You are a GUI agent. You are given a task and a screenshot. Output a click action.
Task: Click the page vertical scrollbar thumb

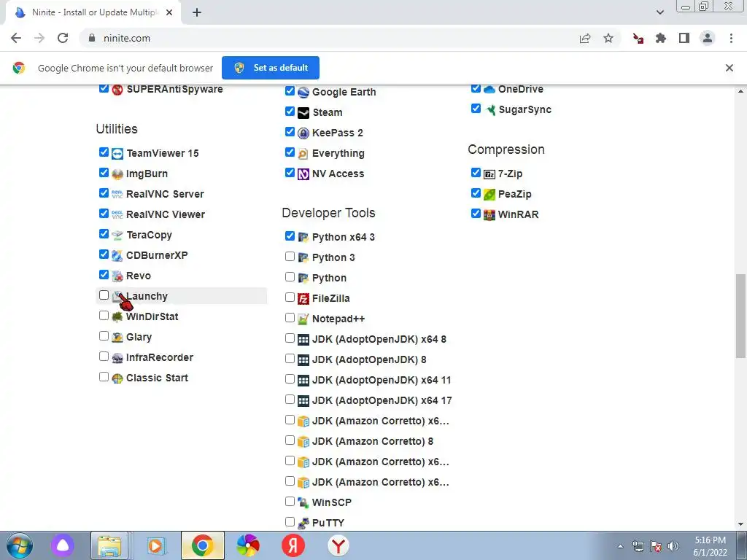(x=740, y=315)
